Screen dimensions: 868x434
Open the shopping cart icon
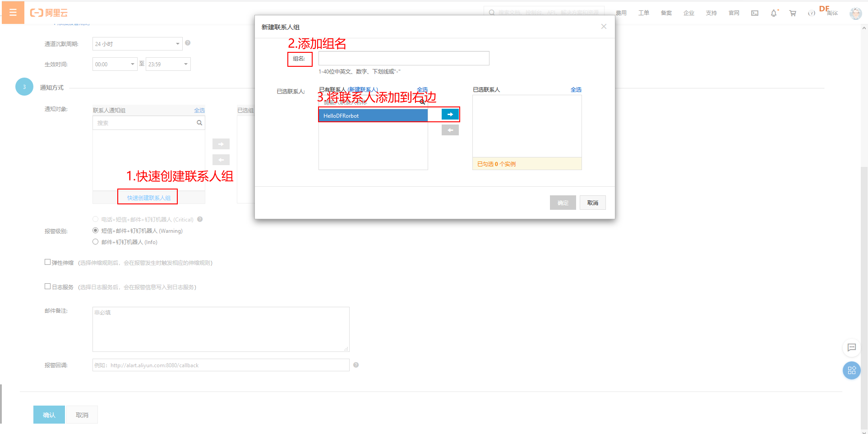pyautogui.click(x=793, y=13)
